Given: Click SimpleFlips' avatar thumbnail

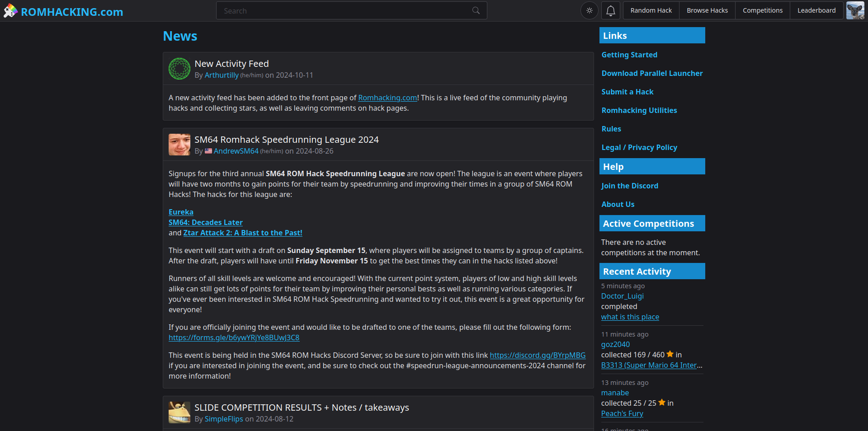Looking at the screenshot, I should pyautogui.click(x=179, y=412).
